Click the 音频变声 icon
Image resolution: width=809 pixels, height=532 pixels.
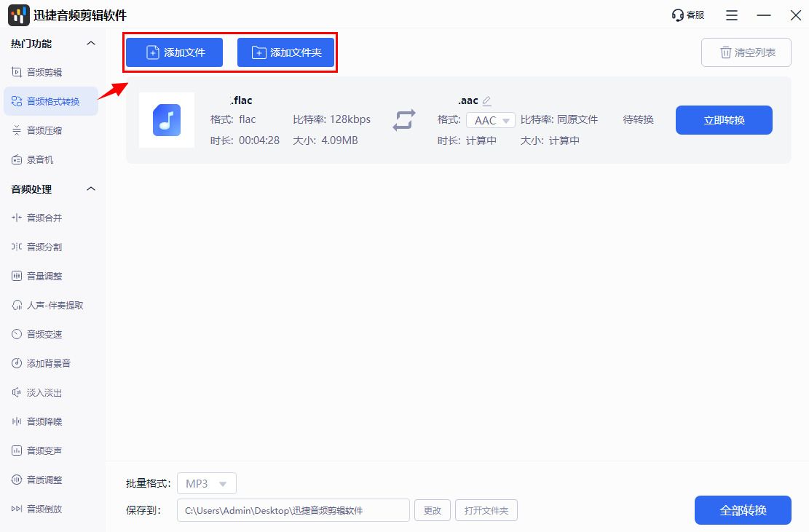tap(17, 450)
